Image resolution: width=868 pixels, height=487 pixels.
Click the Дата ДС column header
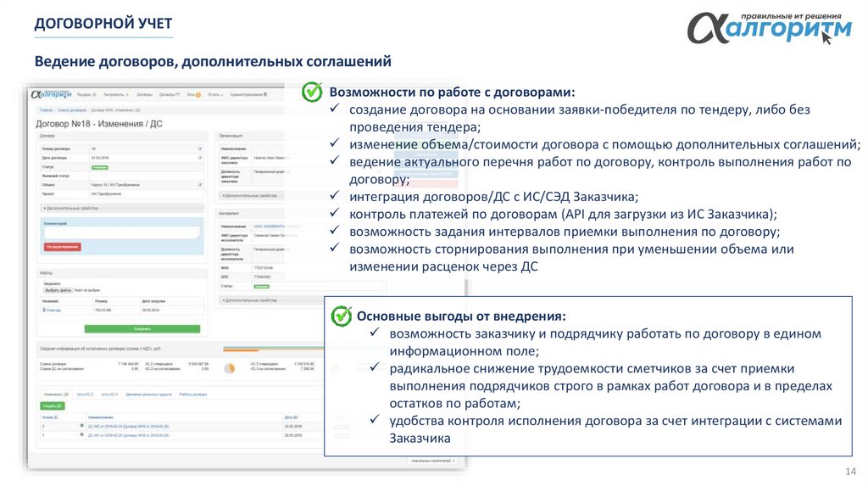pyautogui.click(x=292, y=417)
